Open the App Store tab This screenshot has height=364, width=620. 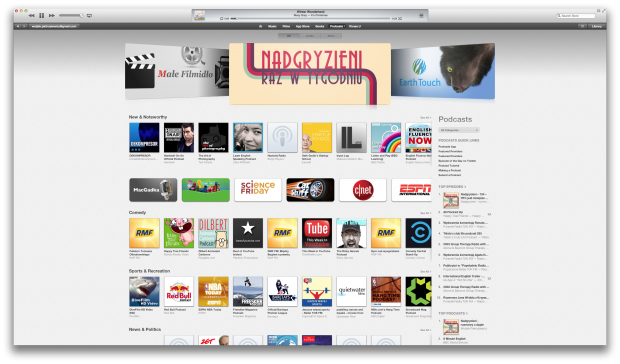coord(303,26)
